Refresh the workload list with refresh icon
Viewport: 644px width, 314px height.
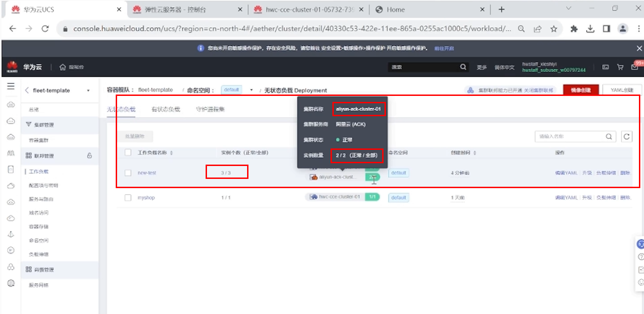click(x=626, y=136)
